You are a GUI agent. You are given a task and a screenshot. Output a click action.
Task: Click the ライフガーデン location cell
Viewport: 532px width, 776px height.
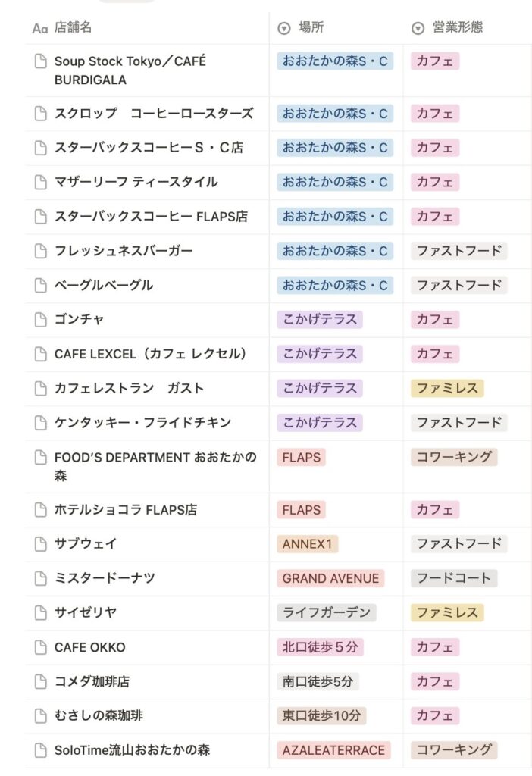tap(326, 612)
